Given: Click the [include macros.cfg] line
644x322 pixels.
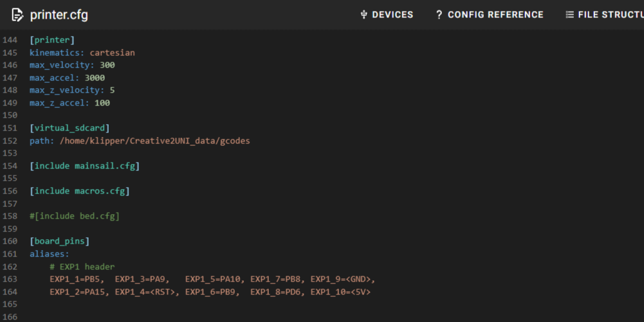Looking at the screenshot, I should pyautogui.click(x=79, y=191).
